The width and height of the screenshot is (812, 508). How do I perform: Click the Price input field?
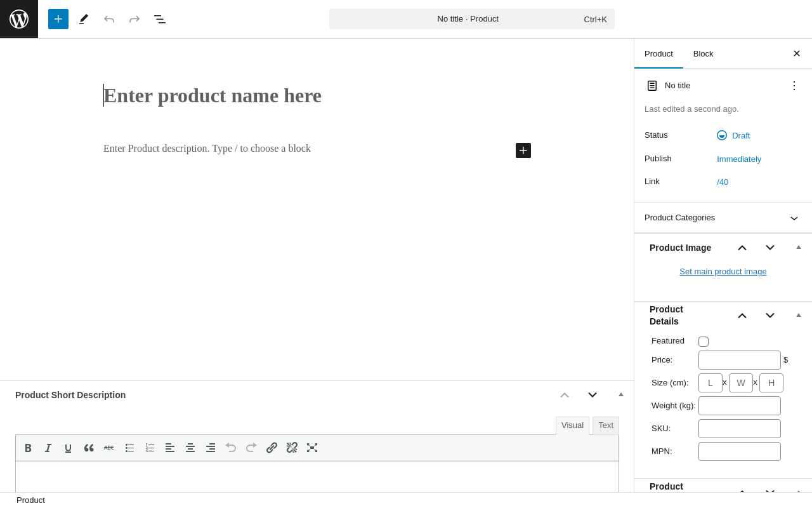pyautogui.click(x=740, y=360)
